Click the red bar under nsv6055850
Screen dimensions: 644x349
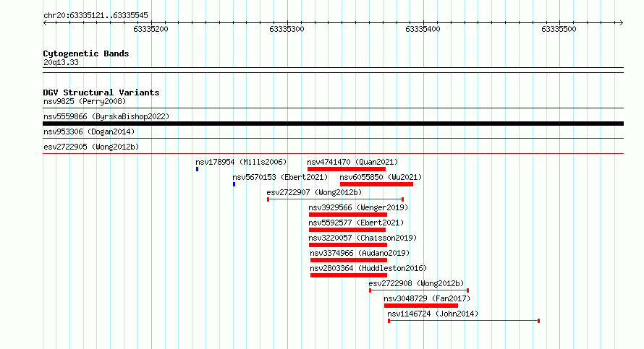tap(376, 184)
